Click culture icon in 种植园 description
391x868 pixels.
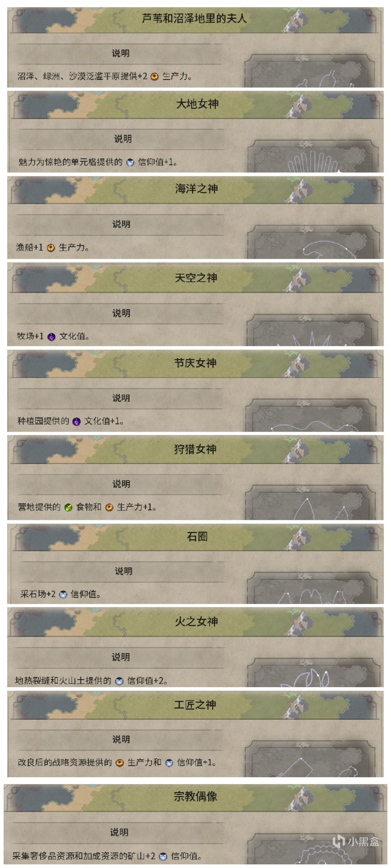76,422
